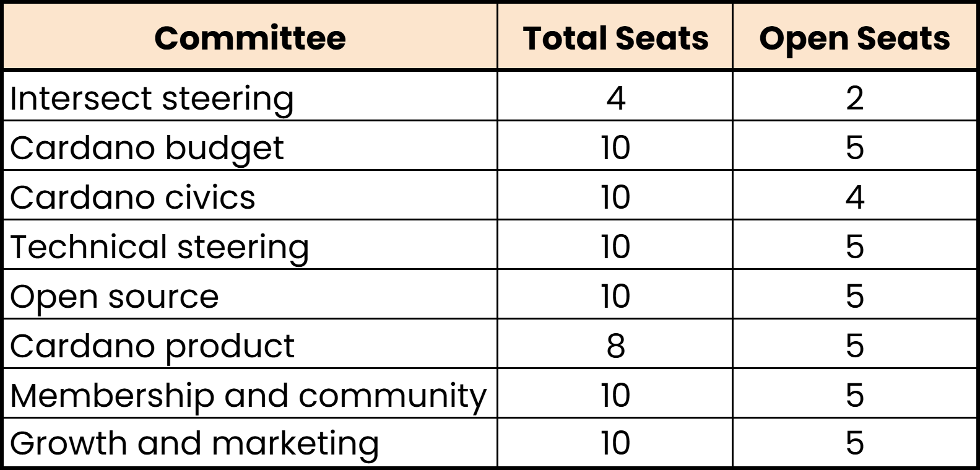Click the Open Seats column header

(x=854, y=38)
